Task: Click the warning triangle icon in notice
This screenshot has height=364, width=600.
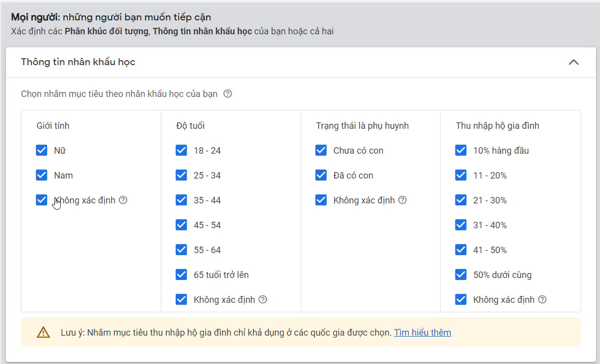Action: click(x=43, y=333)
